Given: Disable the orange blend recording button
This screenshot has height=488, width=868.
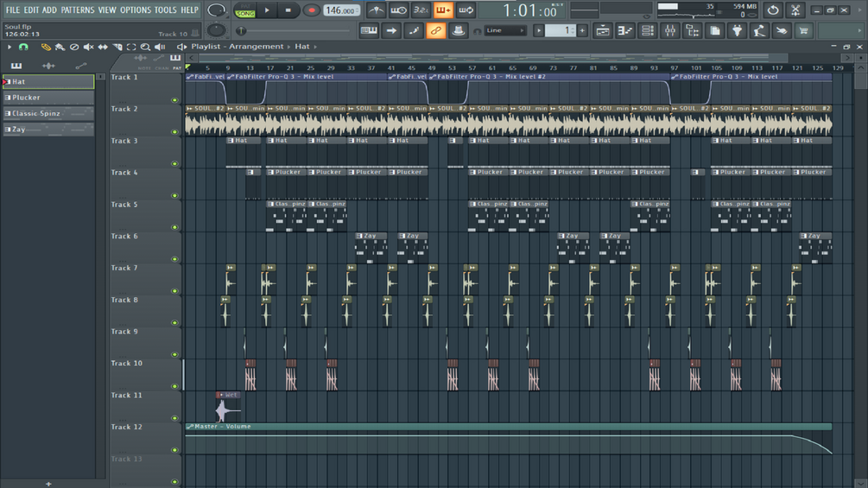Looking at the screenshot, I should [x=443, y=10].
